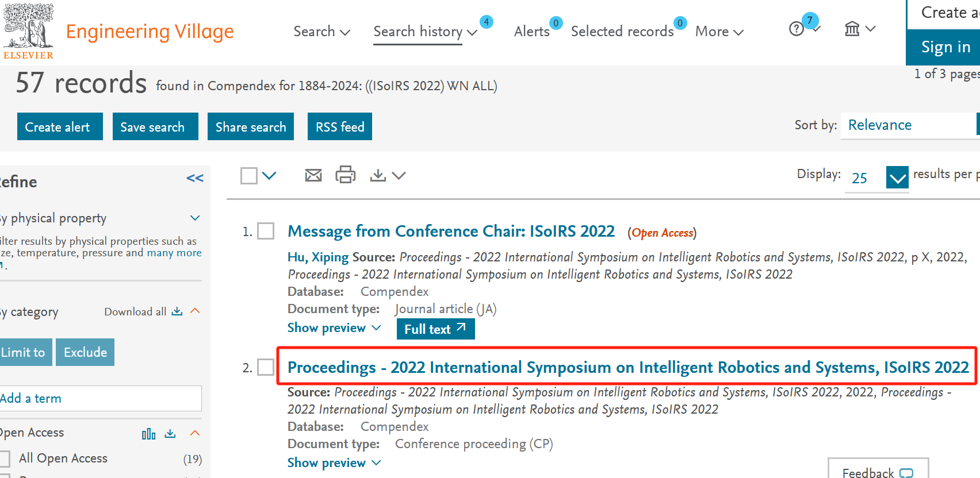Open the Search history menu
Screen dimensions: 980x478
click(x=425, y=32)
